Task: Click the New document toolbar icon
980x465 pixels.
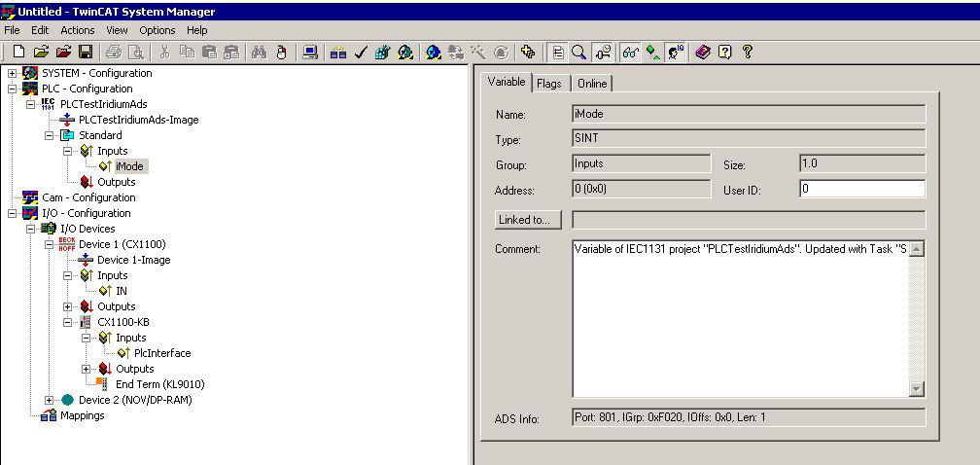Action: [18, 53]
